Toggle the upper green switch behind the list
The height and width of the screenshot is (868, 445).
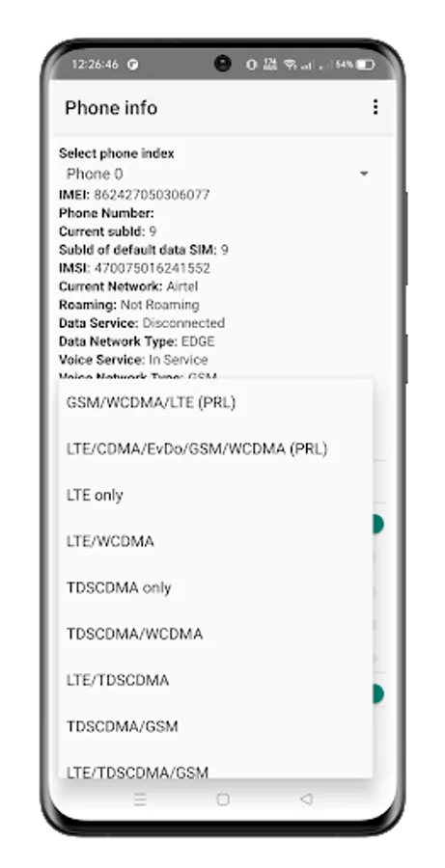tap(378, 524)
